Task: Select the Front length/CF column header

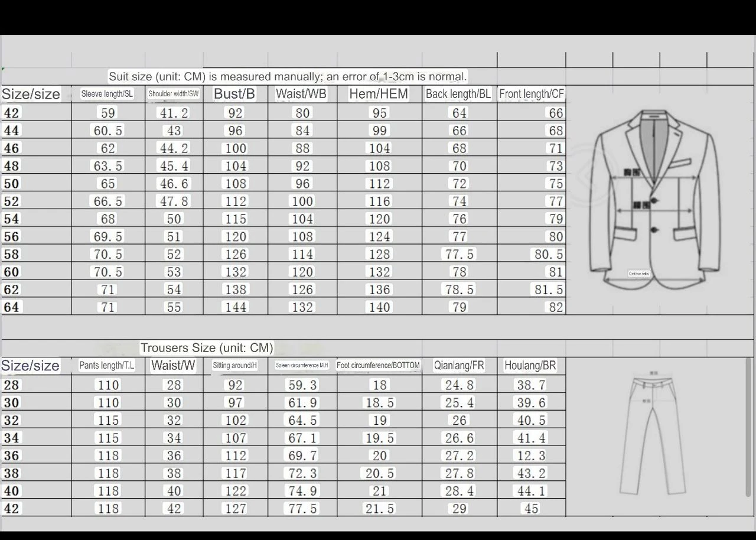Action: (531, 94)
